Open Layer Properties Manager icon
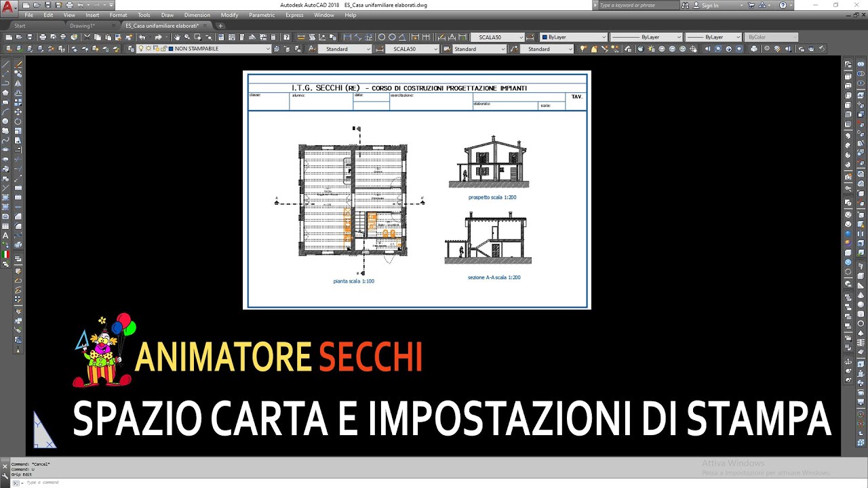 pos(130,49)
